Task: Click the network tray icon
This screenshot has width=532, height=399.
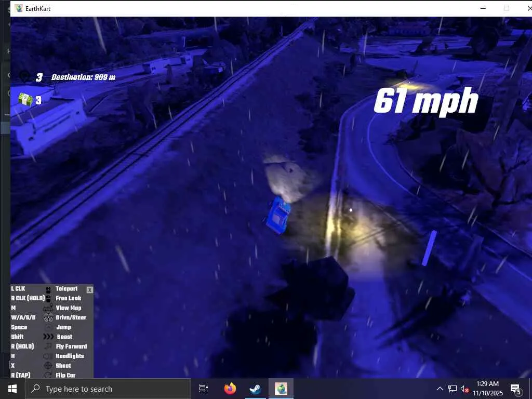Action: pyautogui.click(x=453, y=389)
